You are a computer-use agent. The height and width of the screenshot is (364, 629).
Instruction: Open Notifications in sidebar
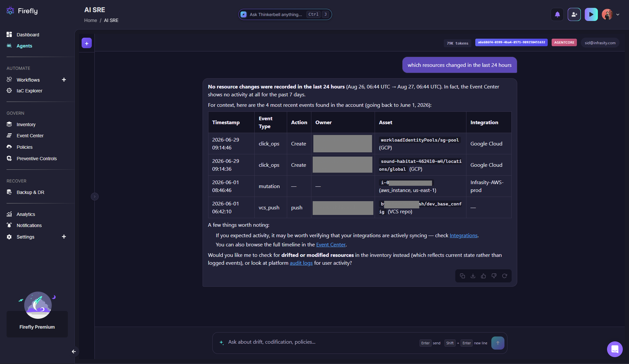(29, 225)
